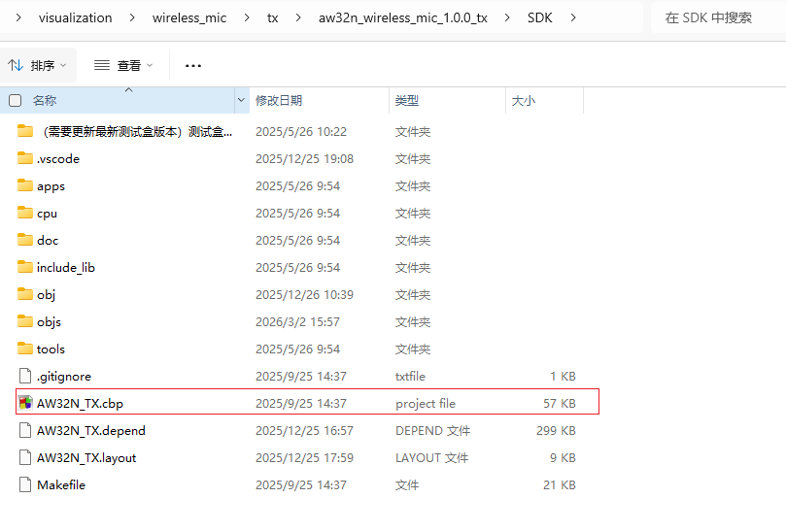Focus the 在 SDK 中搜索 search box
786x532 pixels.
tap(718, 18)
